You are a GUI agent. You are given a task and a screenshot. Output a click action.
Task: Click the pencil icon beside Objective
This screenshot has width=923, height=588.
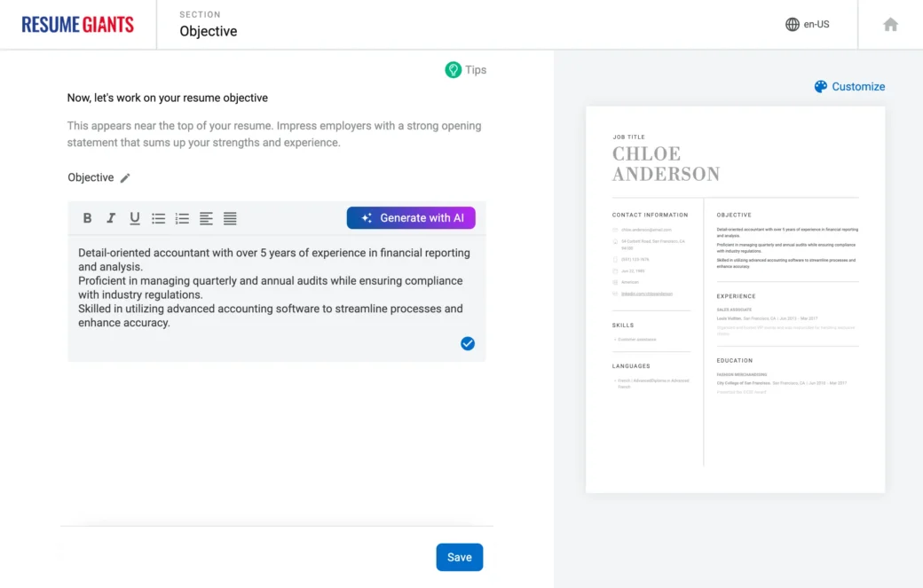[125, 178]
